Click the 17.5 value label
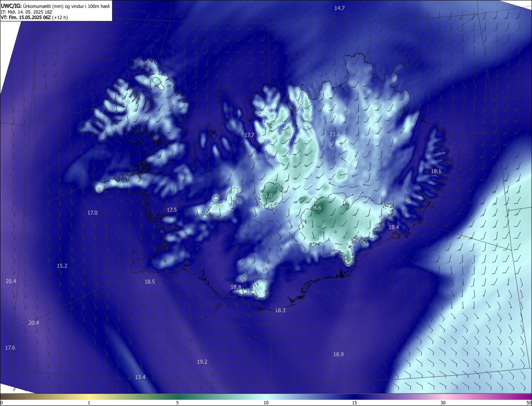Image resolution: width=532 pixels, height=406 pixels. [x=172, y=210]
